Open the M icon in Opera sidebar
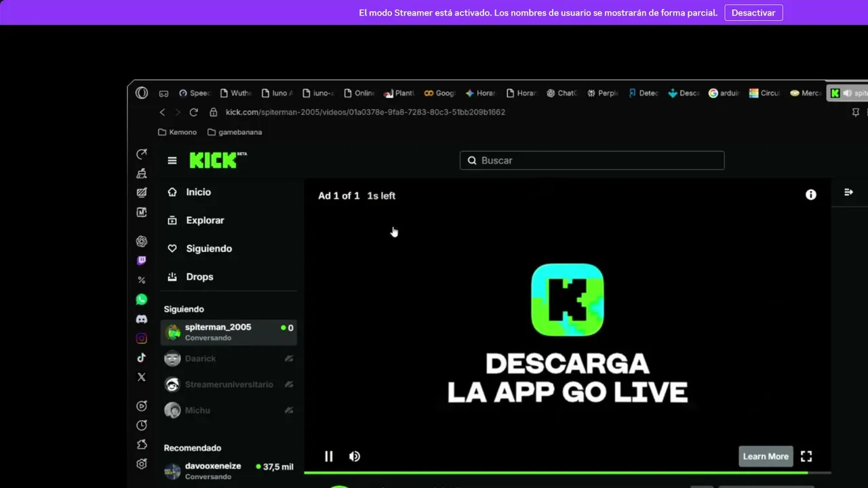The width and height of the screenshot is (868, 488). (x=142, y=212)
